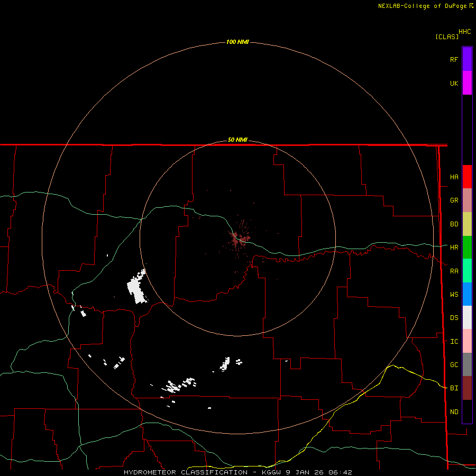Click the HA red legend swatch
Viewport: 476px width, 476px height.
pos(467,177)
